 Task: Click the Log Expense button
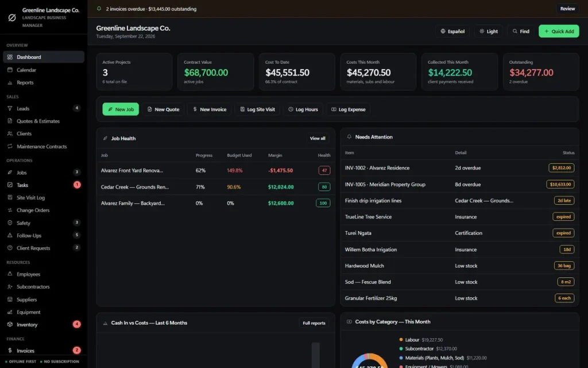pyautogui.click(x=348, y=109)
